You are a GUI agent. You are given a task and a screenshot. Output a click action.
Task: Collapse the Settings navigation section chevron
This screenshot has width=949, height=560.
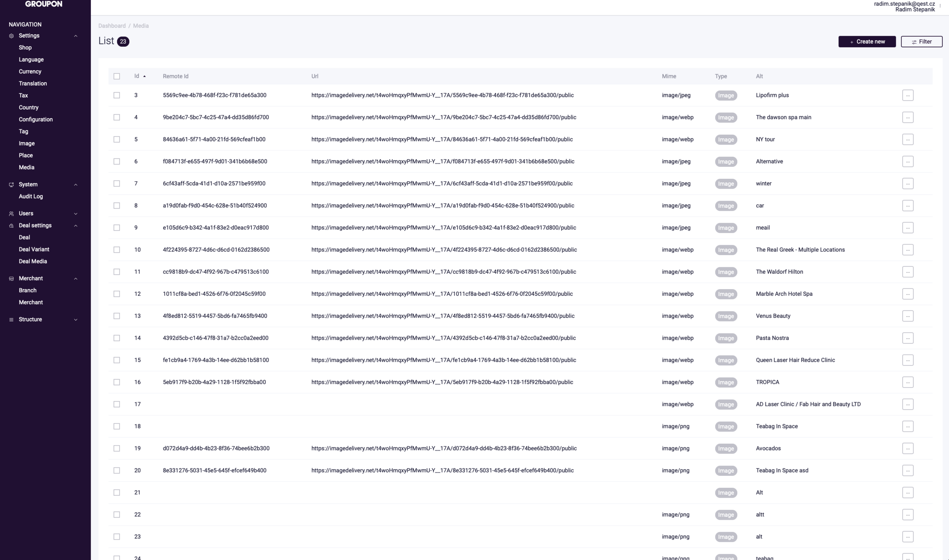click(76, 36)
